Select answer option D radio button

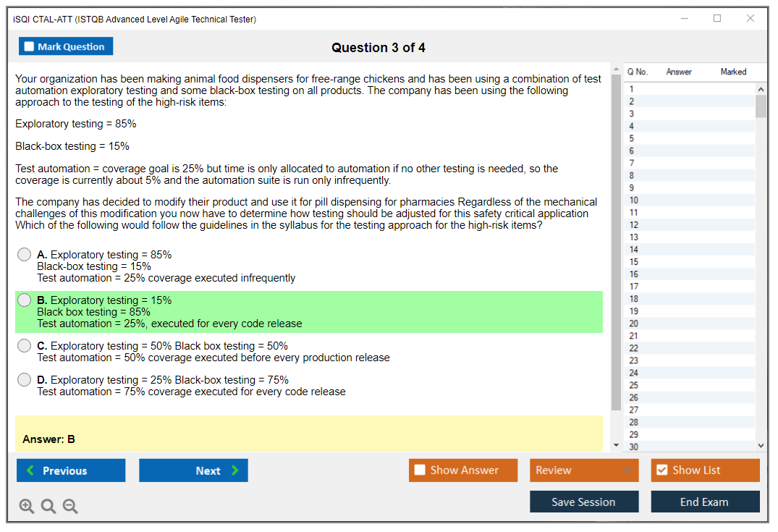tap(25, 380)
